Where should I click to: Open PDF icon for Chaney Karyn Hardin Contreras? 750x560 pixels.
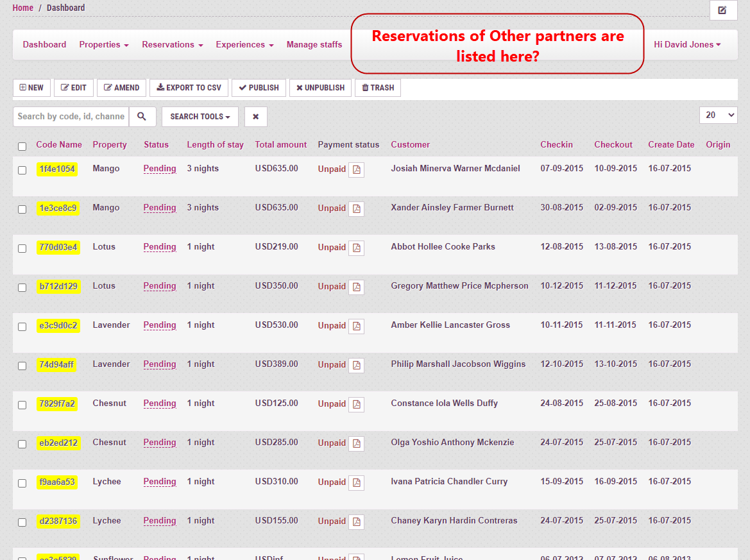(356, 522)
